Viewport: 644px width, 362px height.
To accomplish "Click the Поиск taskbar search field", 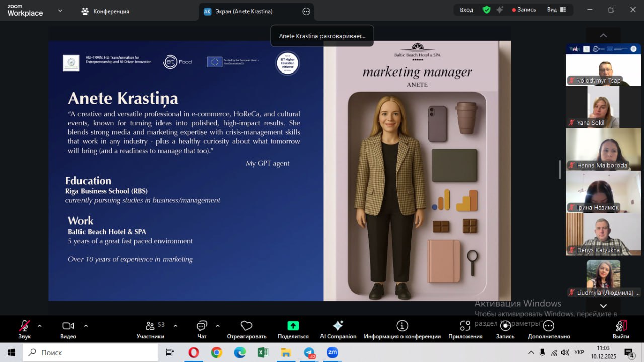I will [91, 352].
